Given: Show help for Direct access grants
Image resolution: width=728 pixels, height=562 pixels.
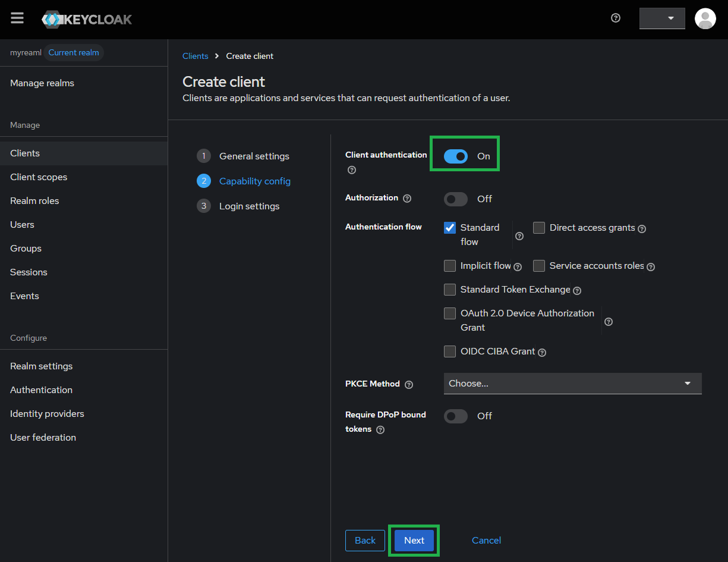Looking at the screenshot, I should coord(642,228).
